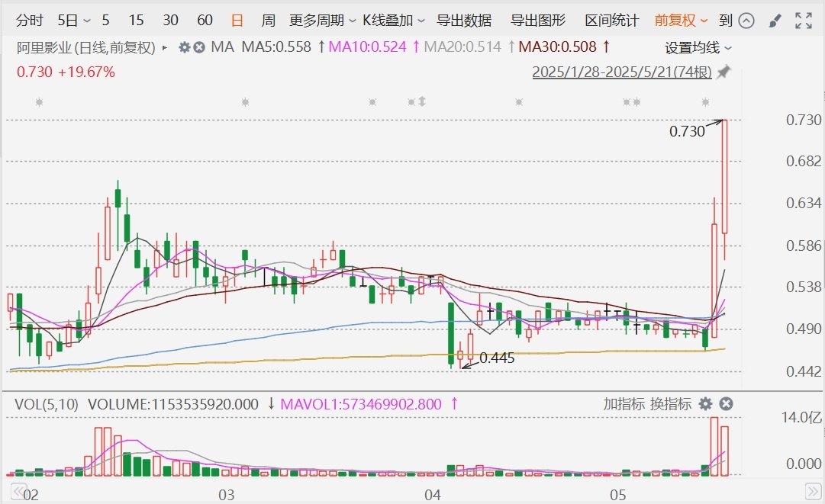Select the 60-minute period
Viewport: 825px width, 504px height.
tap(205, 21)
